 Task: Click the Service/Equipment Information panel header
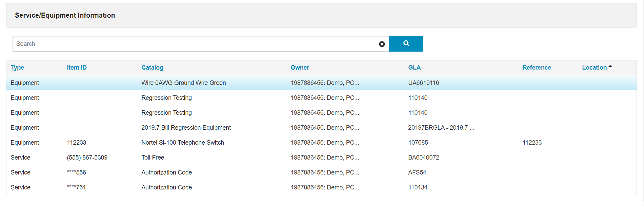[65, 15]
